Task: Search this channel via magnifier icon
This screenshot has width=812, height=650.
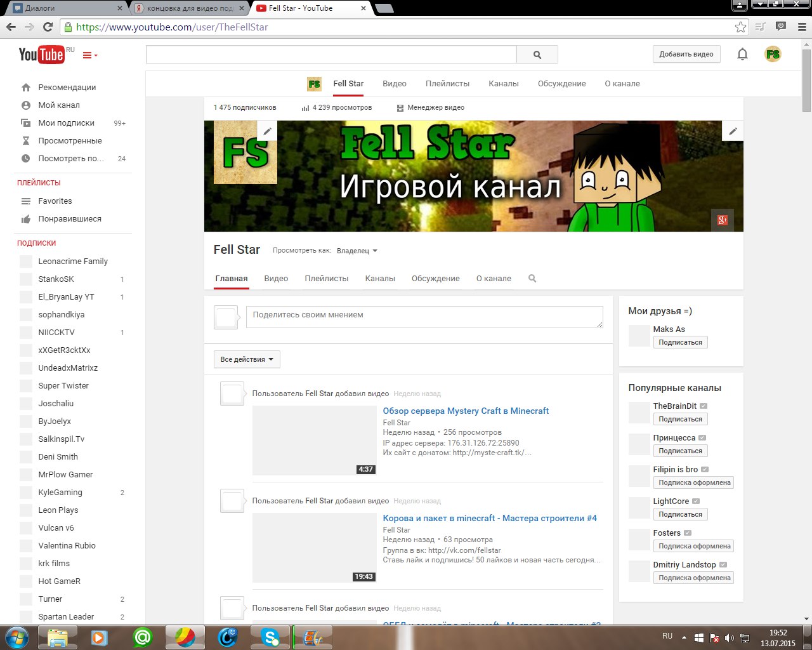Action: (x=532, y=279)
